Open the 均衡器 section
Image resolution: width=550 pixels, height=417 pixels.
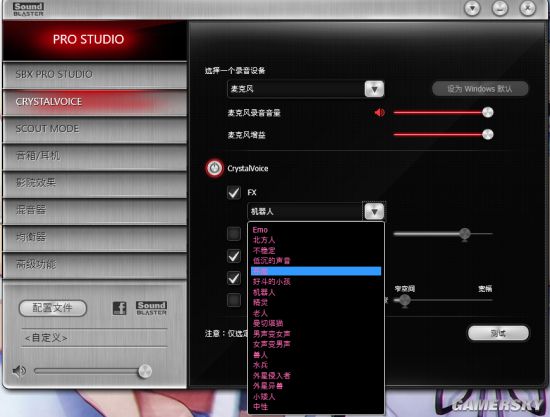(x=95, y=238)
